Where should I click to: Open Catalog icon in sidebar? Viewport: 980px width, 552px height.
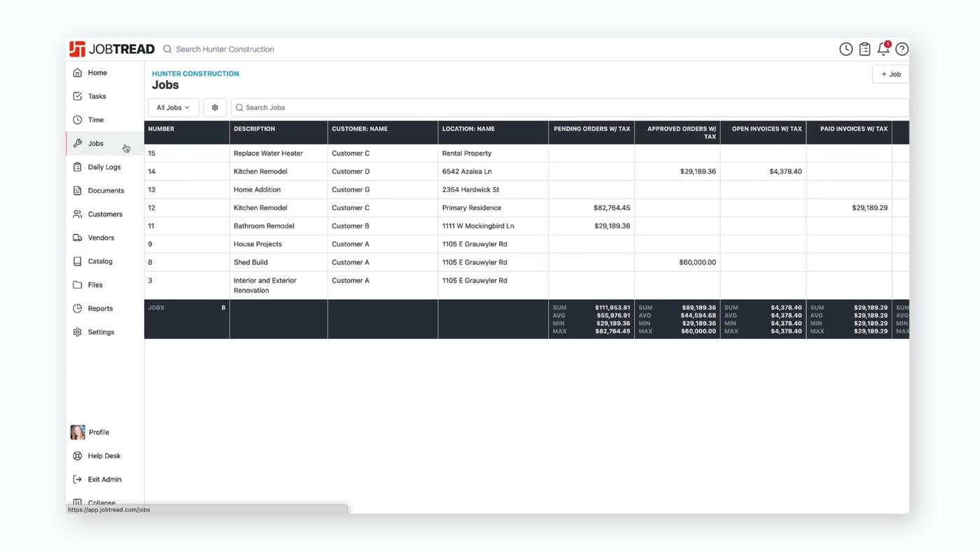tap(77, 261)
